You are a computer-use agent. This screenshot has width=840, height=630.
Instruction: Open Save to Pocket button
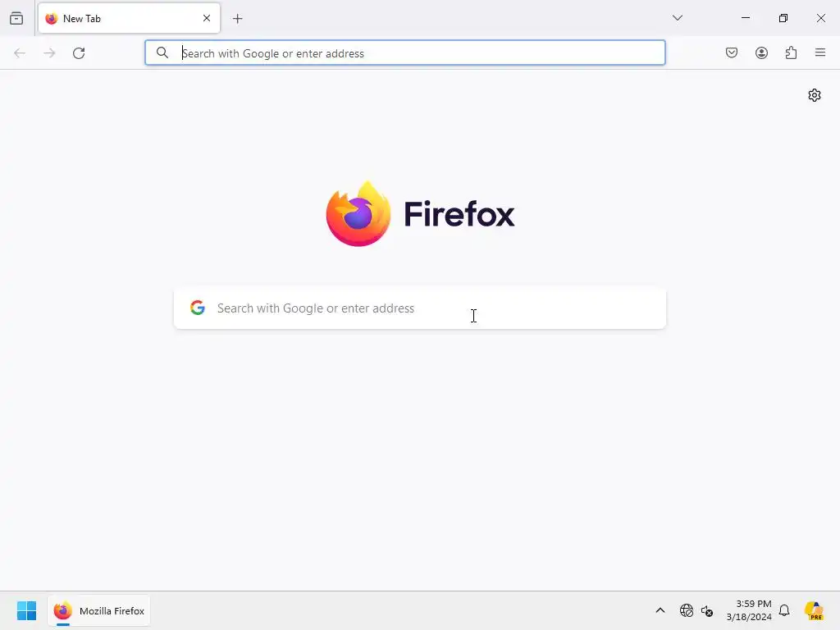coord(732,52)
